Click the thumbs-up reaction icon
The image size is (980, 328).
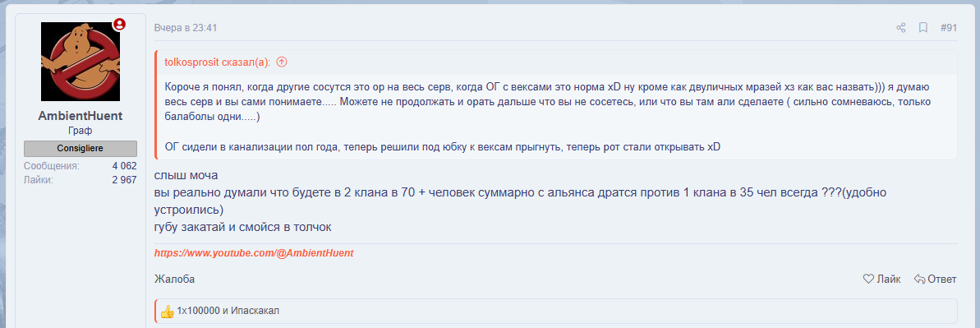click(167, 311)
